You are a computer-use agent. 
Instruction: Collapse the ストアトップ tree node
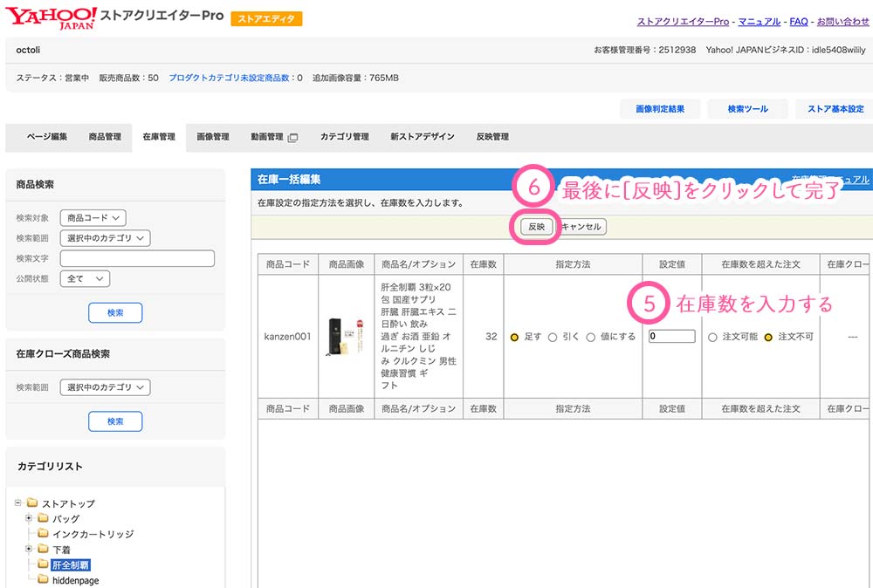[18, 503]
